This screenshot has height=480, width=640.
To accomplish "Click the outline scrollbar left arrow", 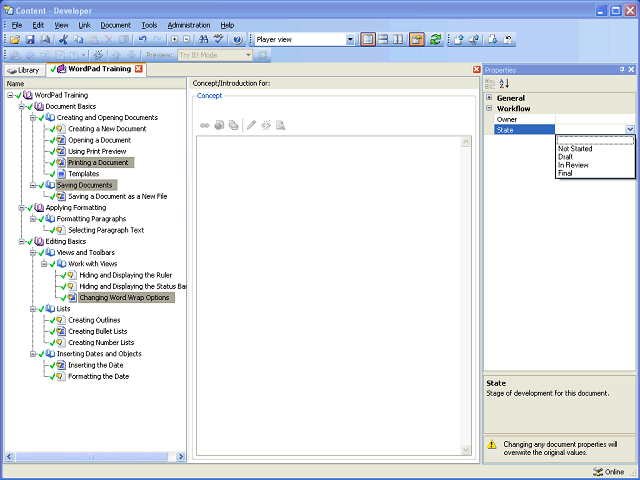I will coord(9,457).
